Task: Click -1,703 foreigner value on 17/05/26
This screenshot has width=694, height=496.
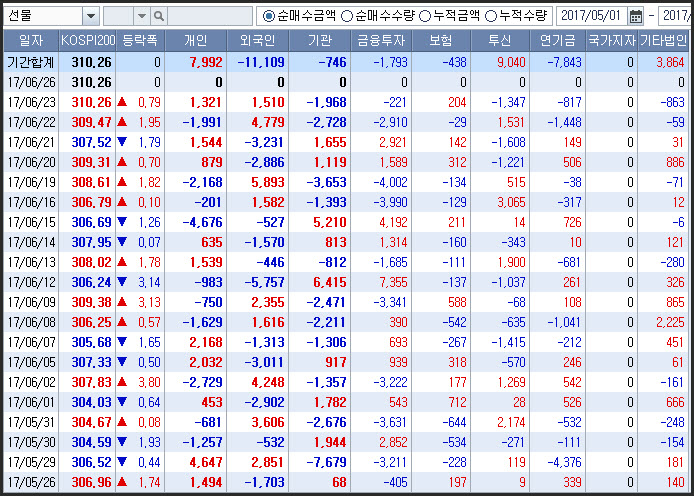Action: (265, 482)
